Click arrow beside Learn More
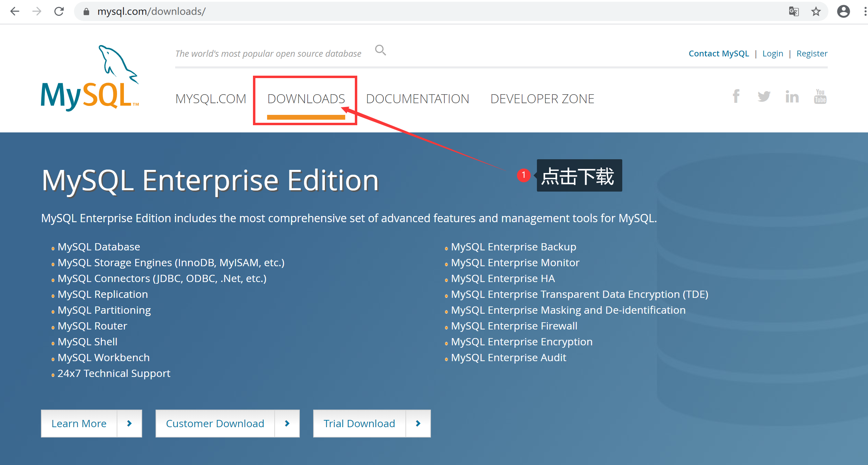The image size is (868, 465). 129,423
